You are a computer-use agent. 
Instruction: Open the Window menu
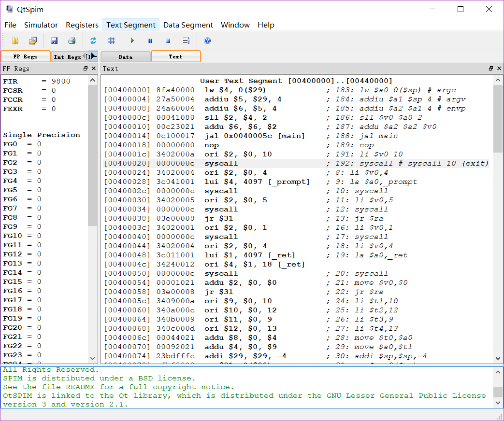(235, 25)
